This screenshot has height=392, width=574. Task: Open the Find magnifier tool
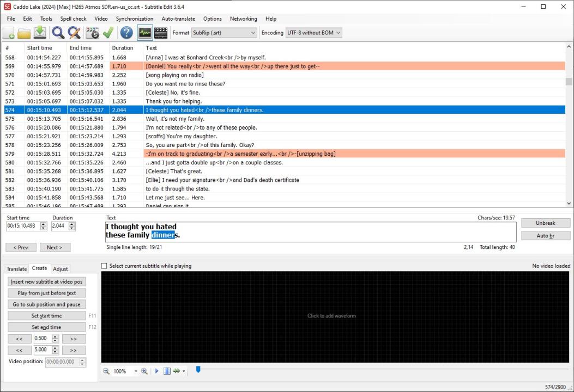[58, 33]
